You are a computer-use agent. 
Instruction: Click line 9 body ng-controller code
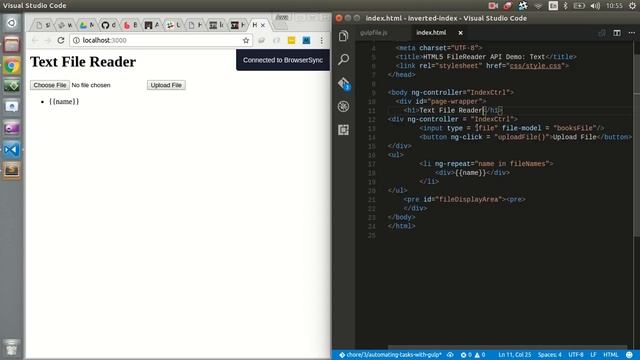click(451, 93)
